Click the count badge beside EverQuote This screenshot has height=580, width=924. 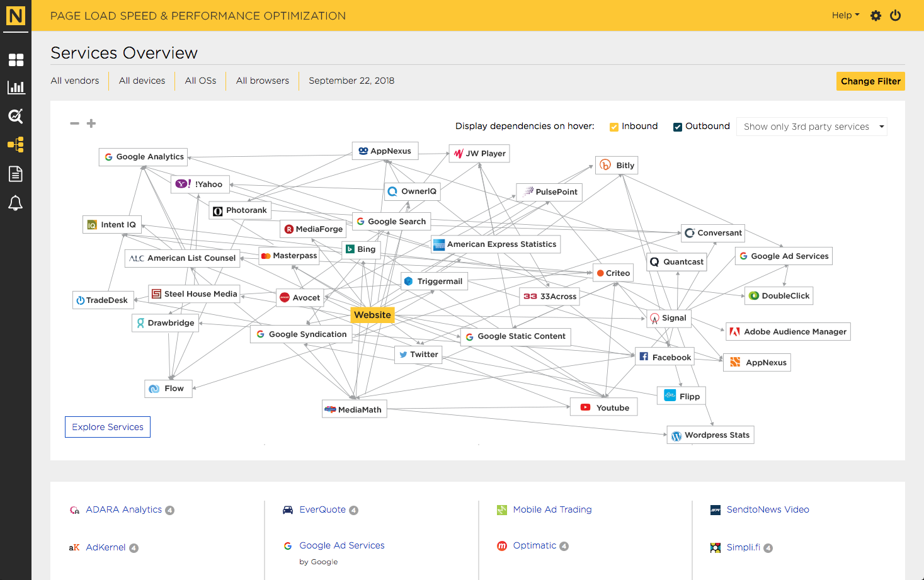(354, 510)
